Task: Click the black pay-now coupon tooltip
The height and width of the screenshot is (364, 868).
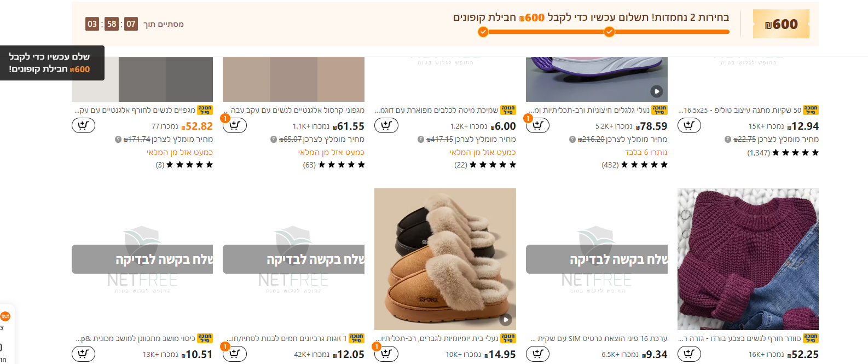Action: (52, 63)
